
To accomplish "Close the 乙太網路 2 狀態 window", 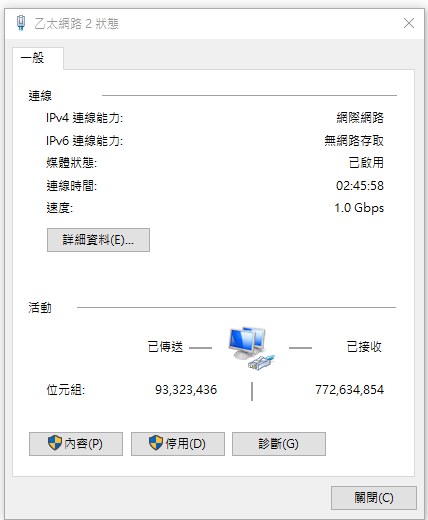I will [409, 23].
